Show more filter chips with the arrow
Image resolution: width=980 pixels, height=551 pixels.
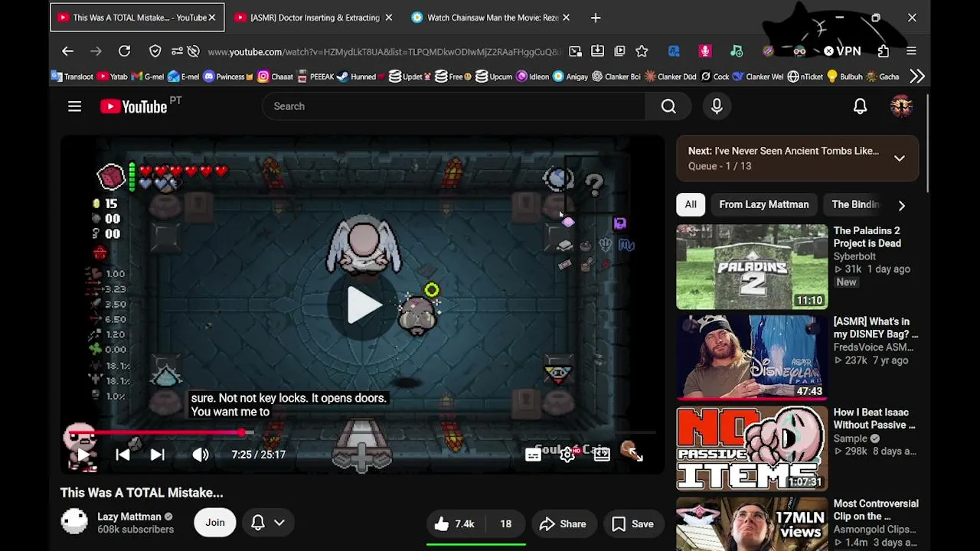(901, 205)
